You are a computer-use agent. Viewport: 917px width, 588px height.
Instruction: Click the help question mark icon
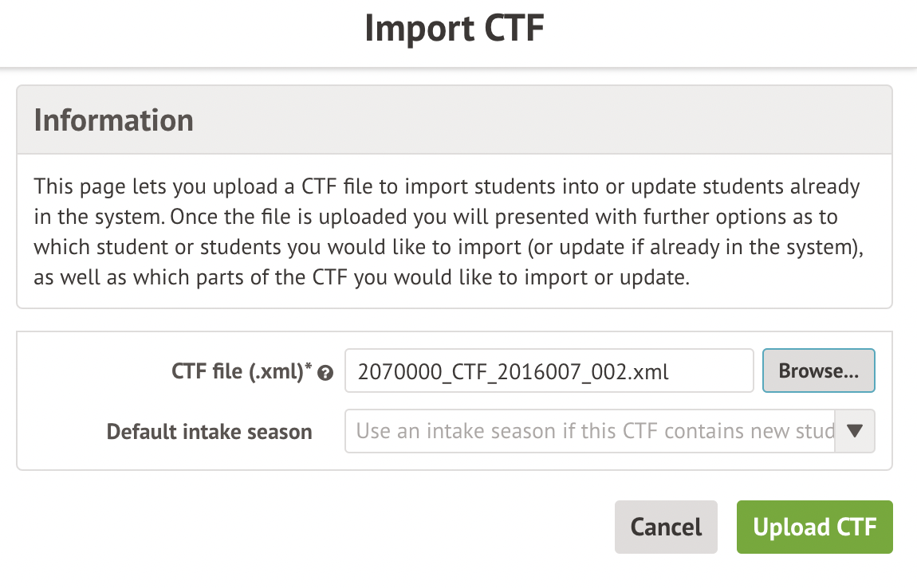pos(325,372)
